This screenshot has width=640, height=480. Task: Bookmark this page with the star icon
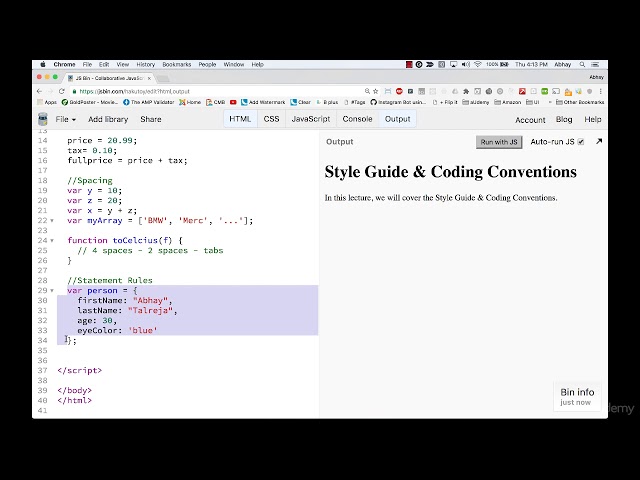point(376,91)
